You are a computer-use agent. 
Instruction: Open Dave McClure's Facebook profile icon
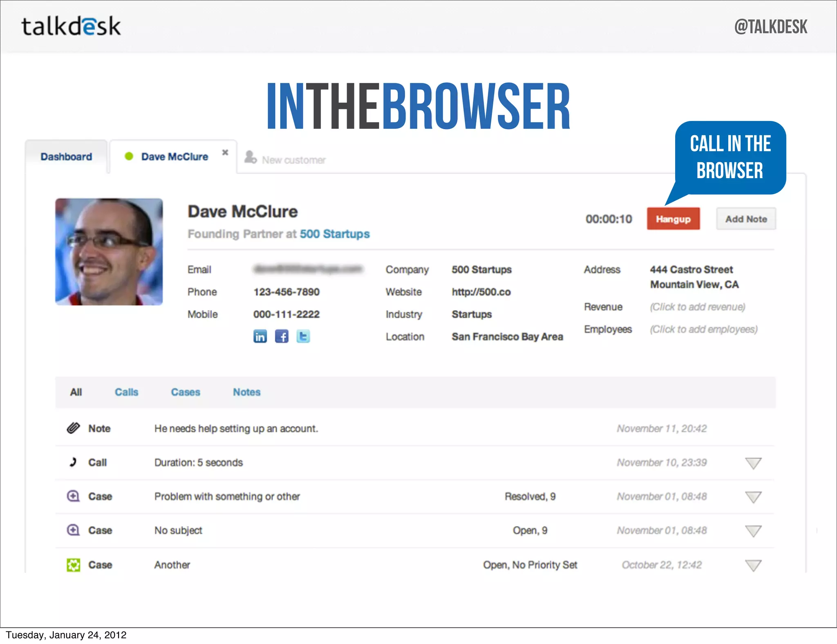coord(282,336)
